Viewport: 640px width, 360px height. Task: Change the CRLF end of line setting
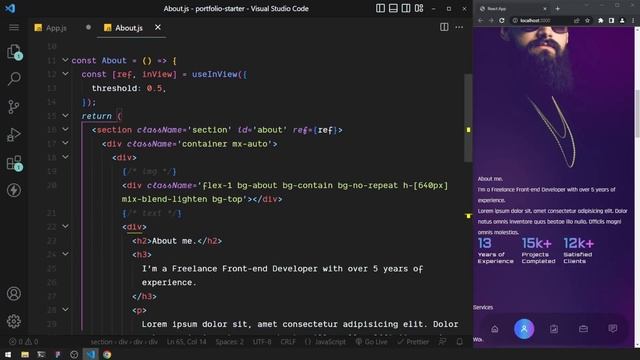[x=288, y=342]
